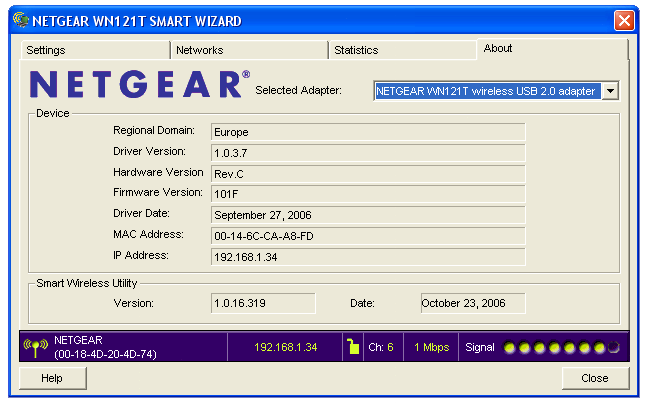Click the Firmware Version field 101F
Screen dimensions: 647x404
tap(368, 194)
